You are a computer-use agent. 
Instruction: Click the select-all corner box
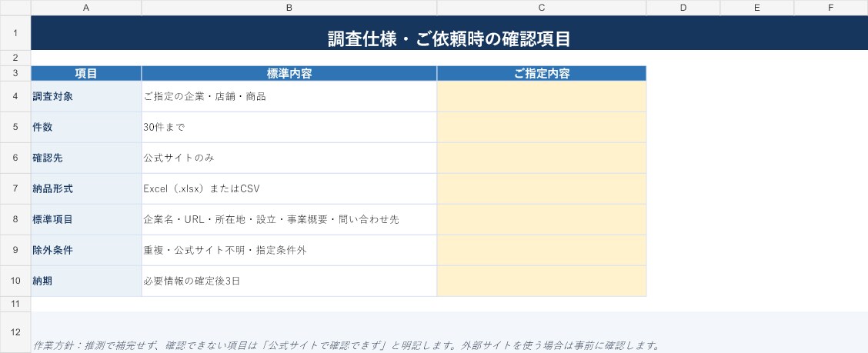click(15, 8)
